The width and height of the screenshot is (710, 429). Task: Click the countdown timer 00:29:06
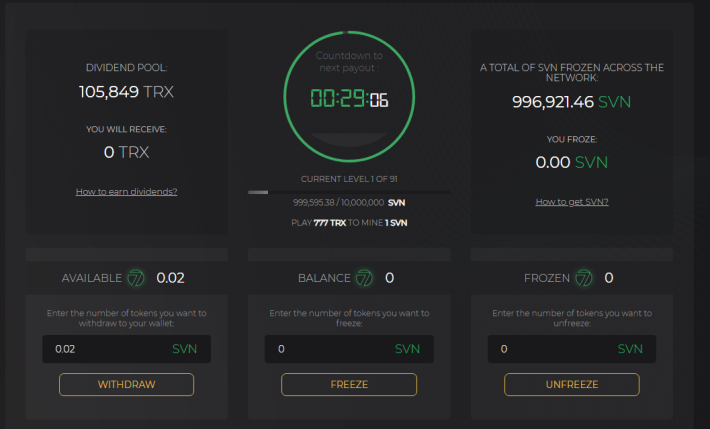(x=349, y=98)
